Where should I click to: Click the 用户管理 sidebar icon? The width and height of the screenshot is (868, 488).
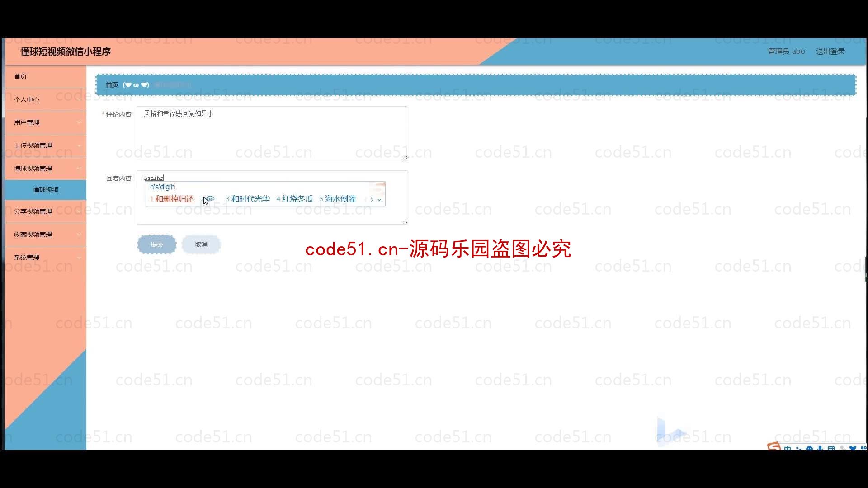(45, 122)
